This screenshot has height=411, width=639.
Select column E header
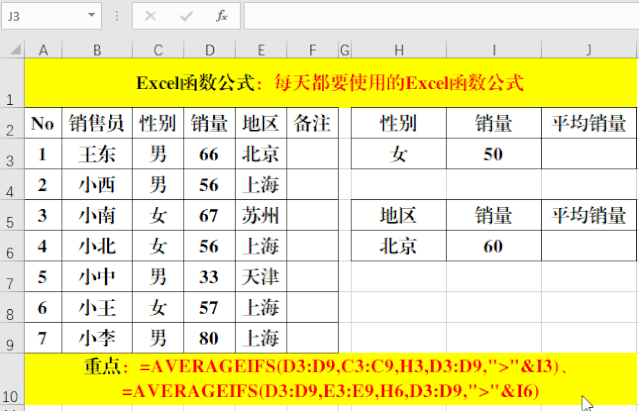tap(261, 50)
